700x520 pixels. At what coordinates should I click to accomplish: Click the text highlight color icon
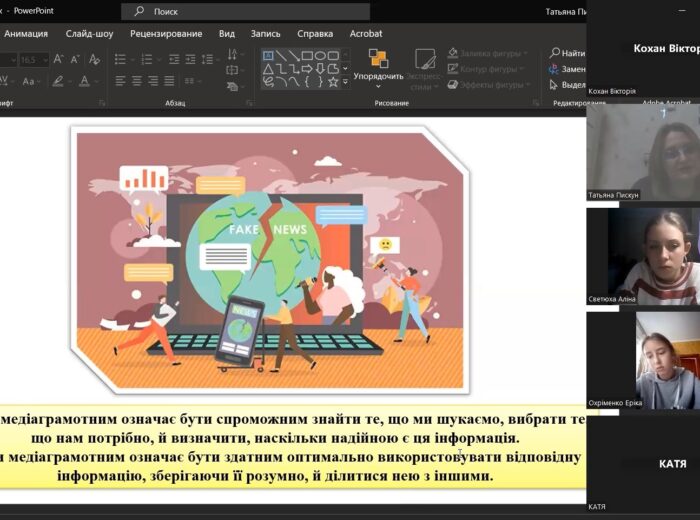point(60,81)
